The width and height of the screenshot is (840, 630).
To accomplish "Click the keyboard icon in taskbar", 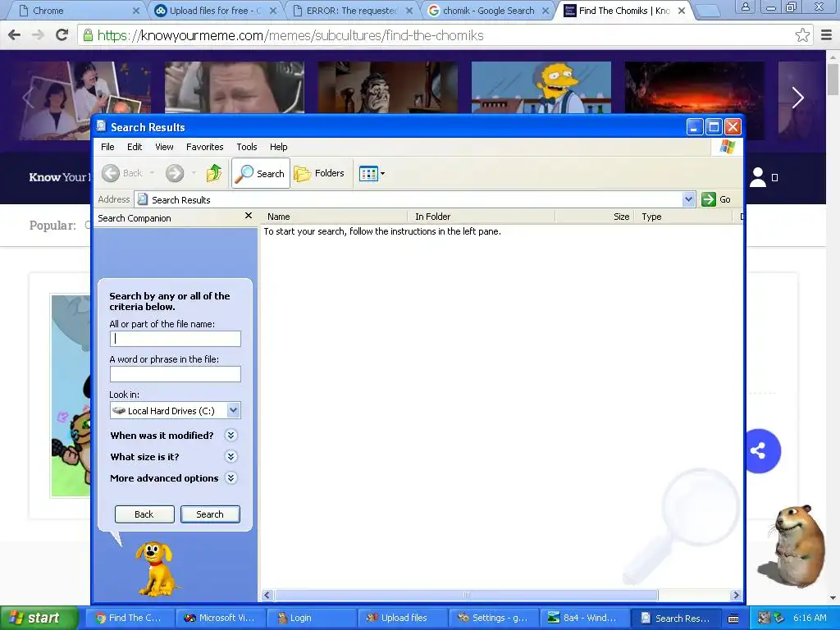I will 733,619.
